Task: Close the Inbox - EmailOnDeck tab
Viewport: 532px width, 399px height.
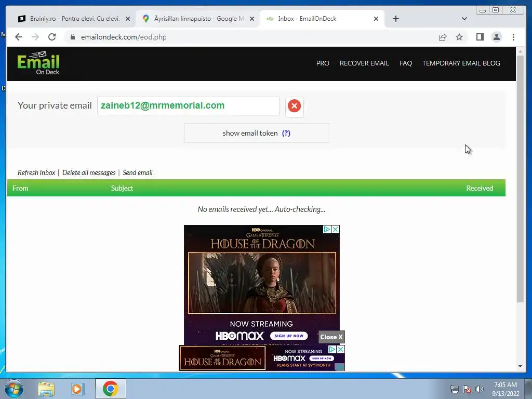Action: [x=376, y=19]
